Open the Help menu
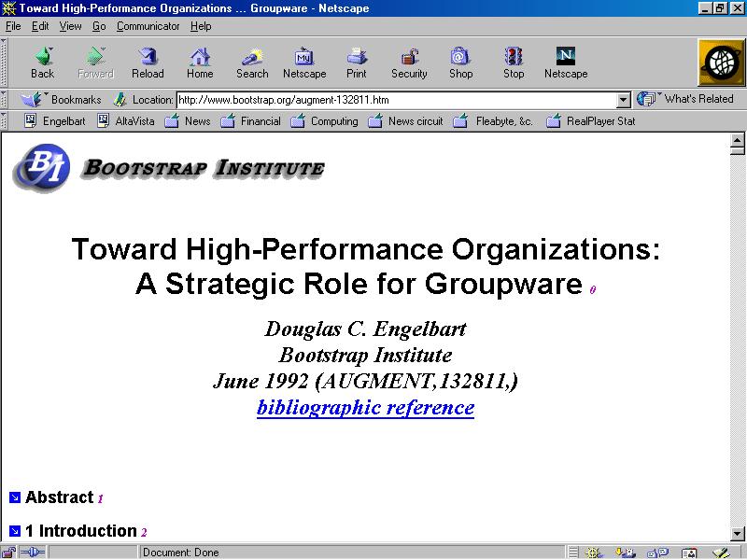Image resolution: width=747 pixels, height=560 pixels. click(201, 26)
